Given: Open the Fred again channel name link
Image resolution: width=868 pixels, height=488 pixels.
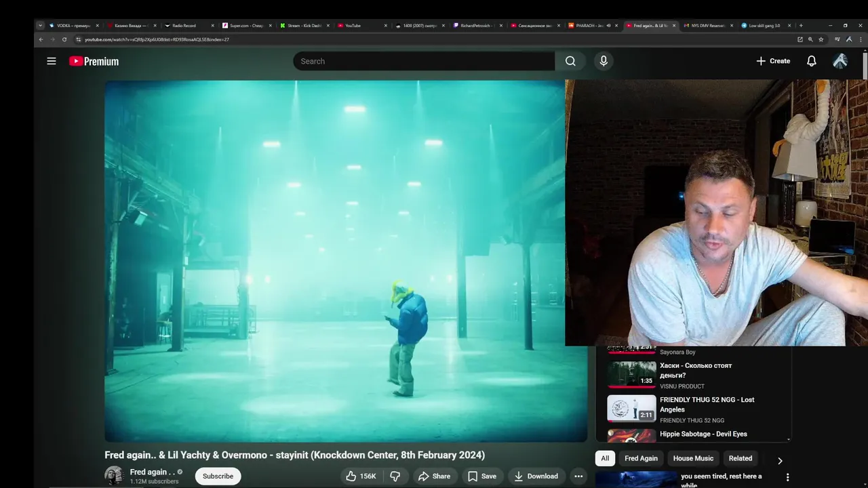Looking at the screenshot, I should [x=153, y=472].
